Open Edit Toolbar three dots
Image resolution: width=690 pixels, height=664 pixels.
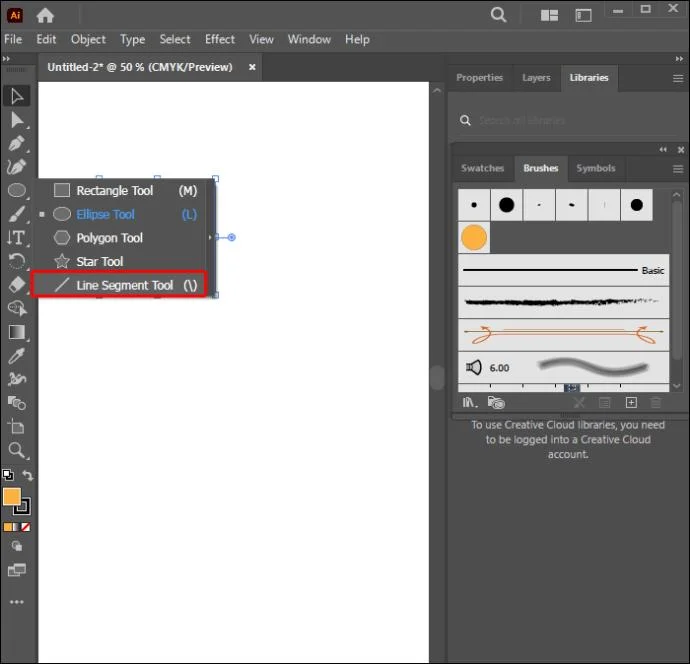17,602
